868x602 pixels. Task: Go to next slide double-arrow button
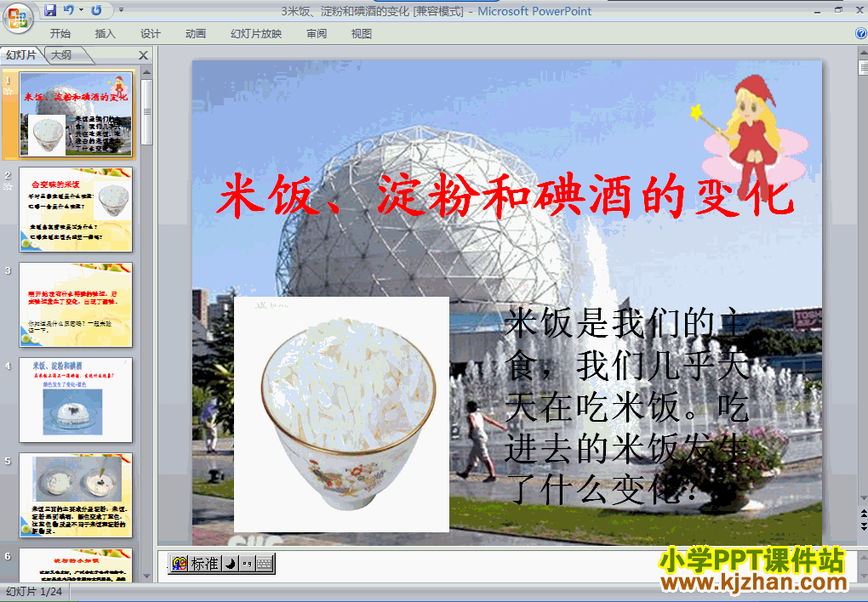click(863, 527)
